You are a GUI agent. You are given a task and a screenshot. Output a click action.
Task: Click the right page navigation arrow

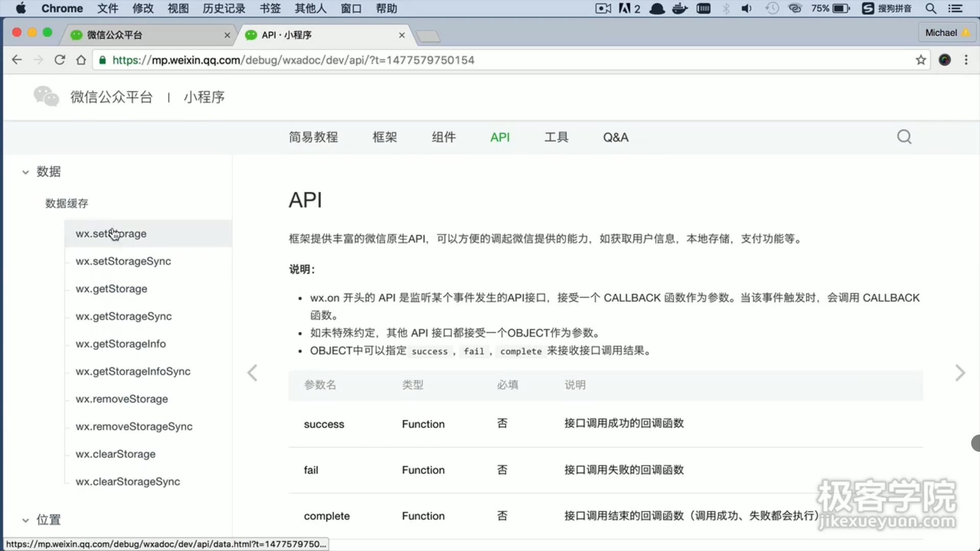(961, 373)
